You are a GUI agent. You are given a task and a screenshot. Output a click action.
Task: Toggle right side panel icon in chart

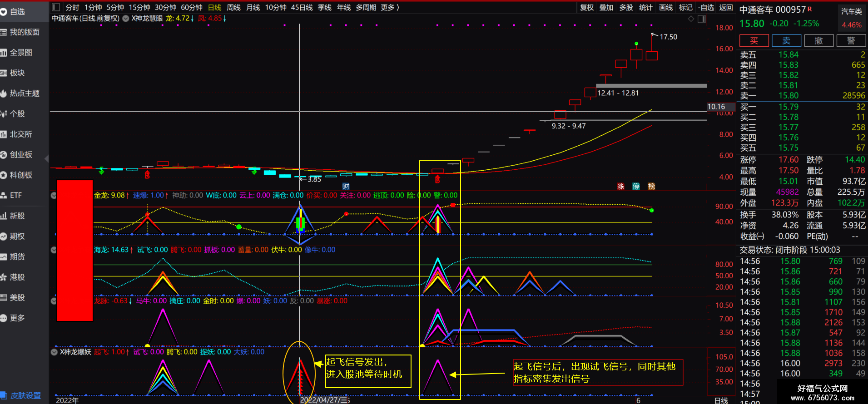(701, 19)
